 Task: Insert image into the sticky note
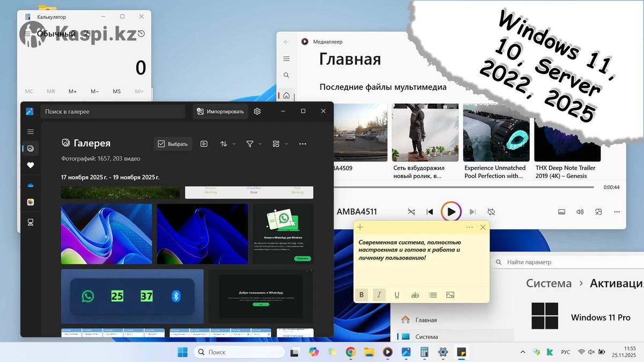click(450, 295)
